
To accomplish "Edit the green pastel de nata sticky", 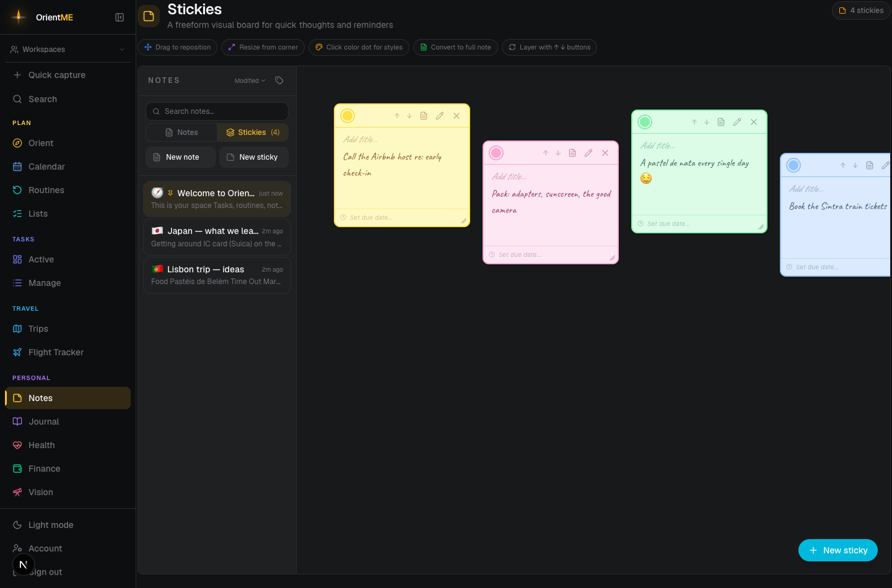I will click(x=737, y=122).
